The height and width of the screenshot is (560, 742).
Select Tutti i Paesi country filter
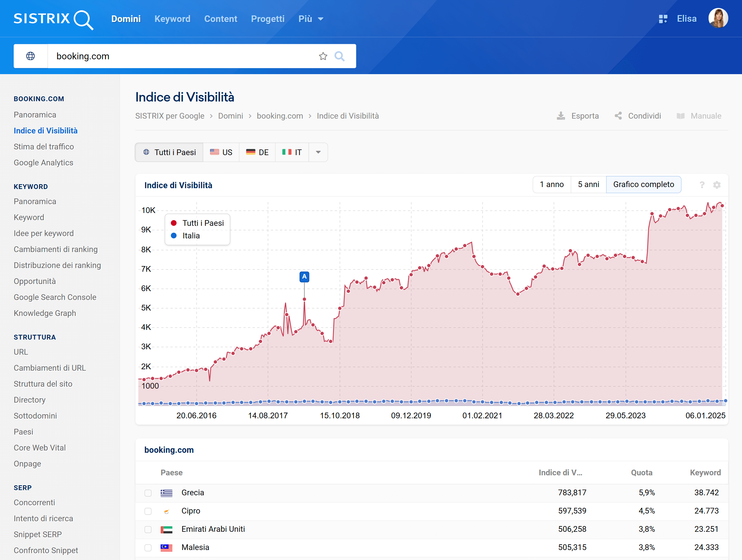point(169,152)
